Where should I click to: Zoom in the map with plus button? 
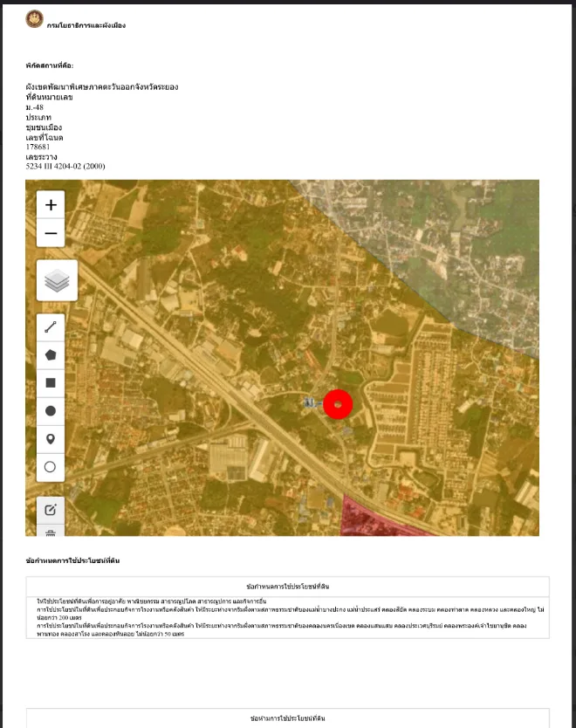(x=51, y=205)
